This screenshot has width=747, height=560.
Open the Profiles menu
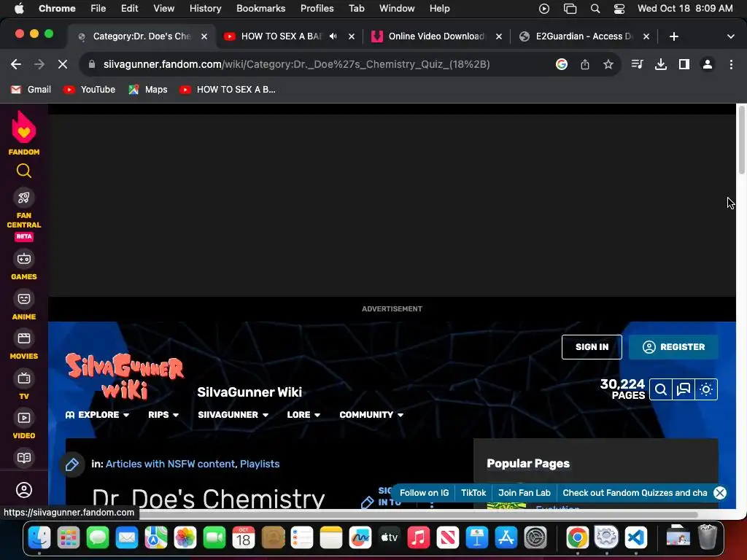tap(317, 9)
